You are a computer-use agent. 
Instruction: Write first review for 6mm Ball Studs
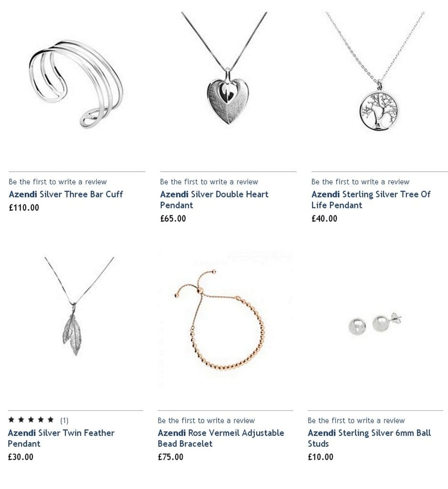tap(356, 421)
